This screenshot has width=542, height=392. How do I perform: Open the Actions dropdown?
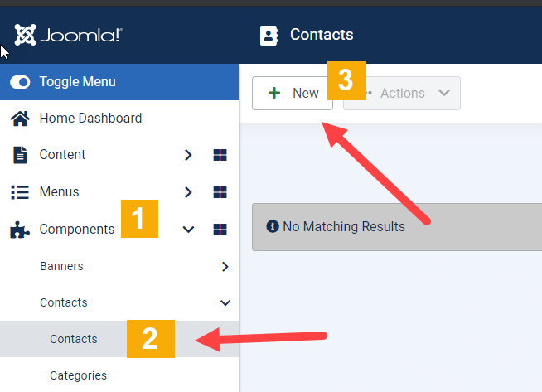pyautogui.click(x=402, y=94)
